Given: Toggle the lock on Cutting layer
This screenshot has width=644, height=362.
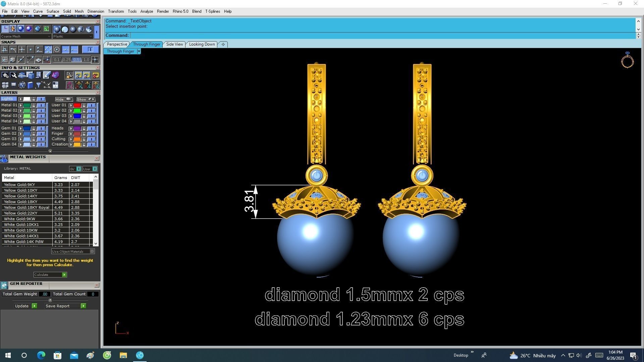Looking at the screenshot, I should click(x=84, y=139).
